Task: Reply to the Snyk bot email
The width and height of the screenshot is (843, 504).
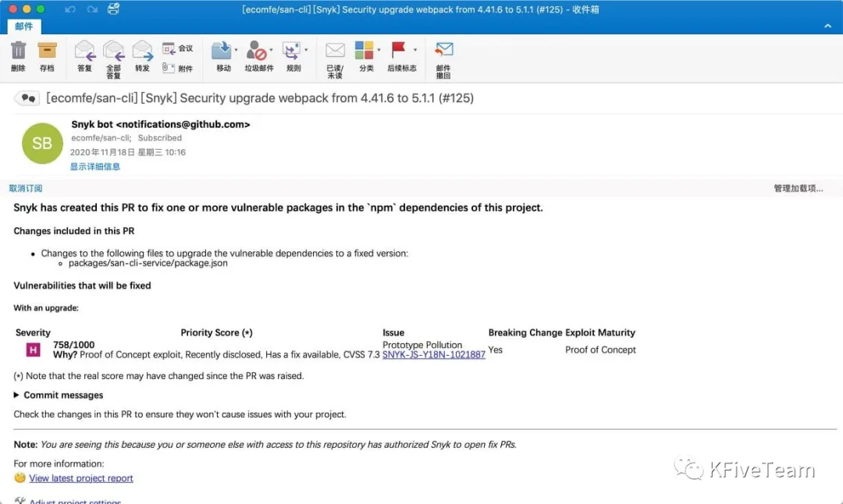Action: (x=85, y=51)
